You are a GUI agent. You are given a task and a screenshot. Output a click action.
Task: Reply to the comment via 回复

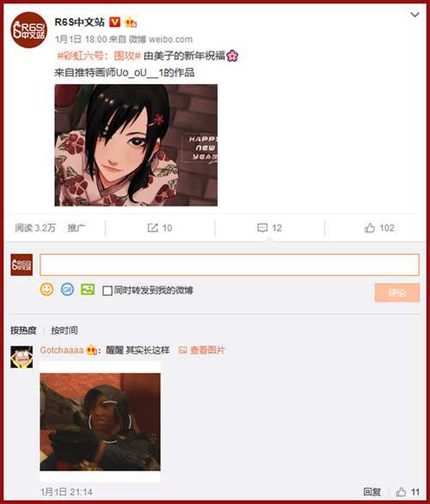(x=372, y=492)
